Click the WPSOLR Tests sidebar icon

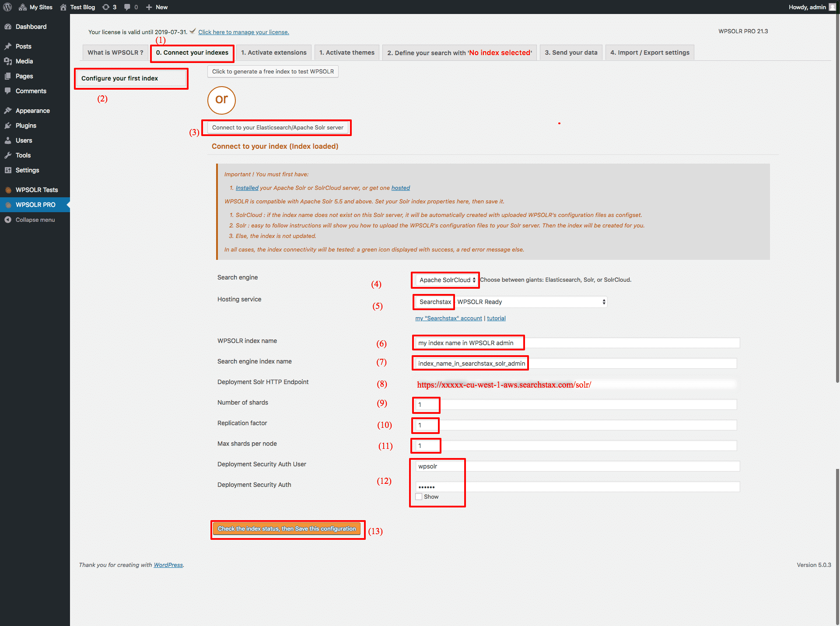click(x=8, y=189)
